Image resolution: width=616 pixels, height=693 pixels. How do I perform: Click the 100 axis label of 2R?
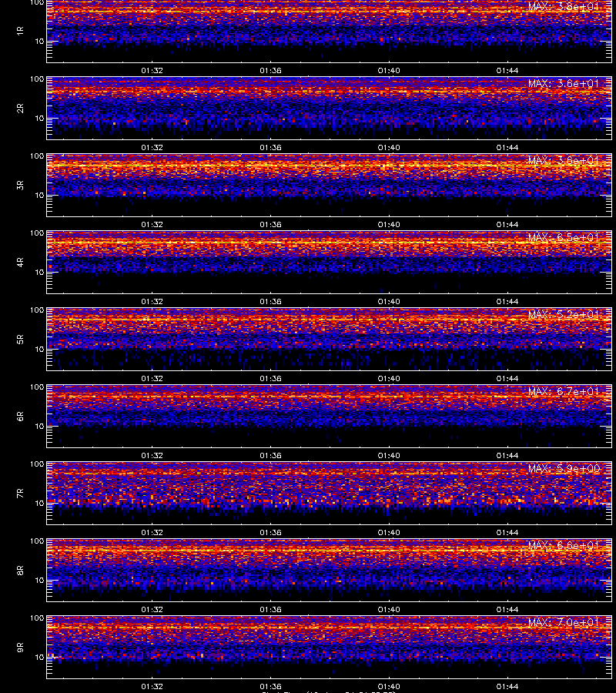[x=37, y=79]
